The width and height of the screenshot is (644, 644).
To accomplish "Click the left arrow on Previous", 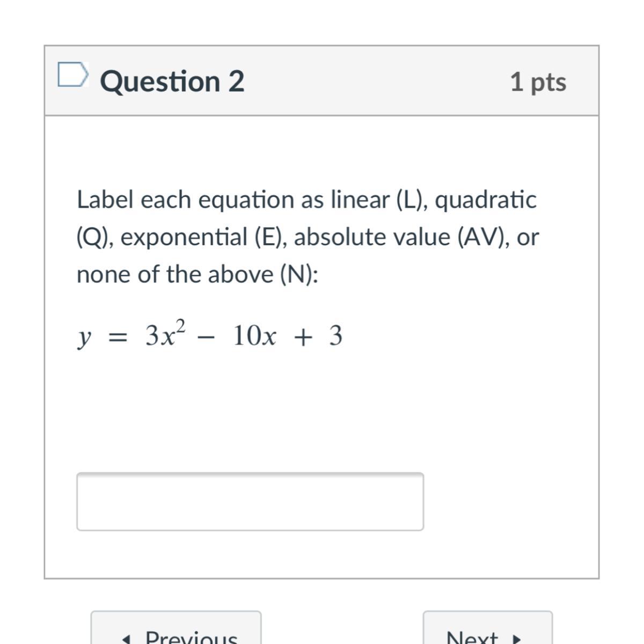I will coord(127,639).
